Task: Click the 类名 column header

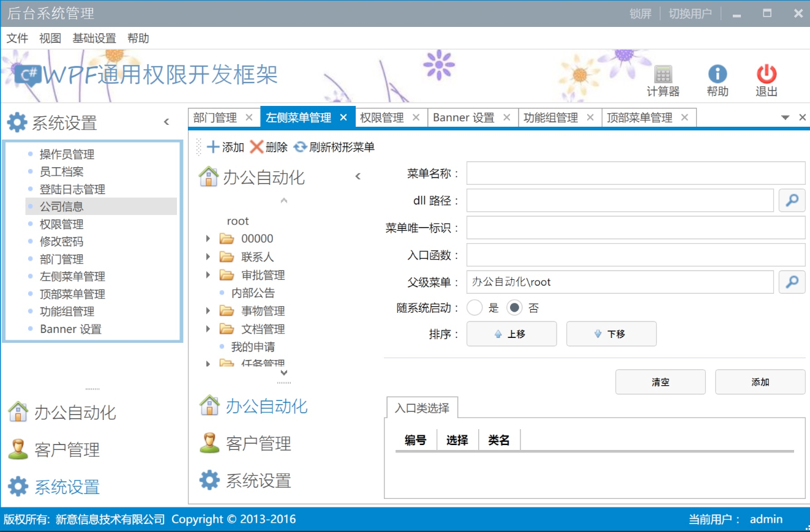Action: [x=499, y=440]
